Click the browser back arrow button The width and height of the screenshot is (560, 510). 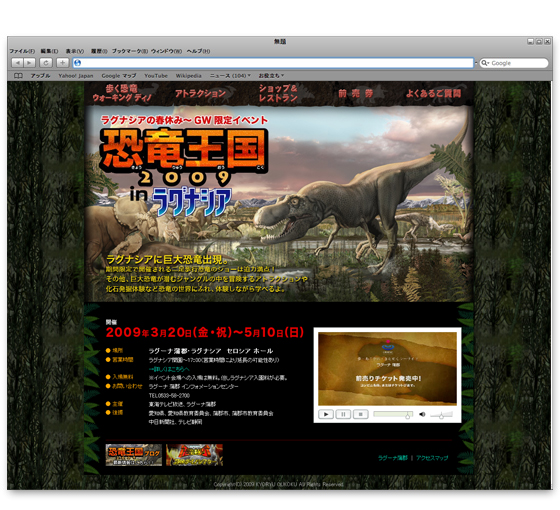point(17,63)
